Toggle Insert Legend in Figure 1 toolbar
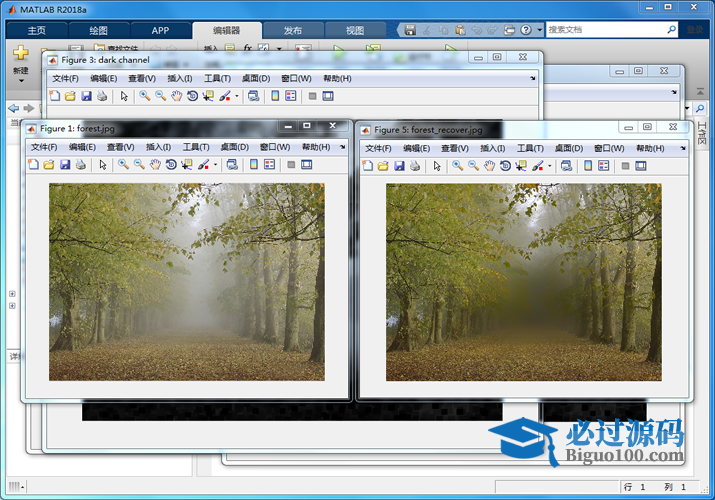Viewport: 715px width, 500px height. pyautogui.click(x=270, y=165)
